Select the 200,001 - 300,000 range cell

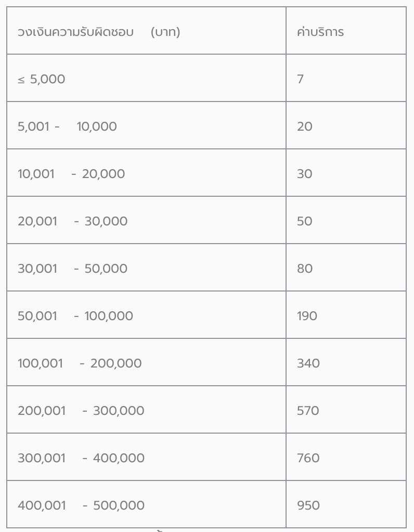pyautogui.click(x=81, y=411)
